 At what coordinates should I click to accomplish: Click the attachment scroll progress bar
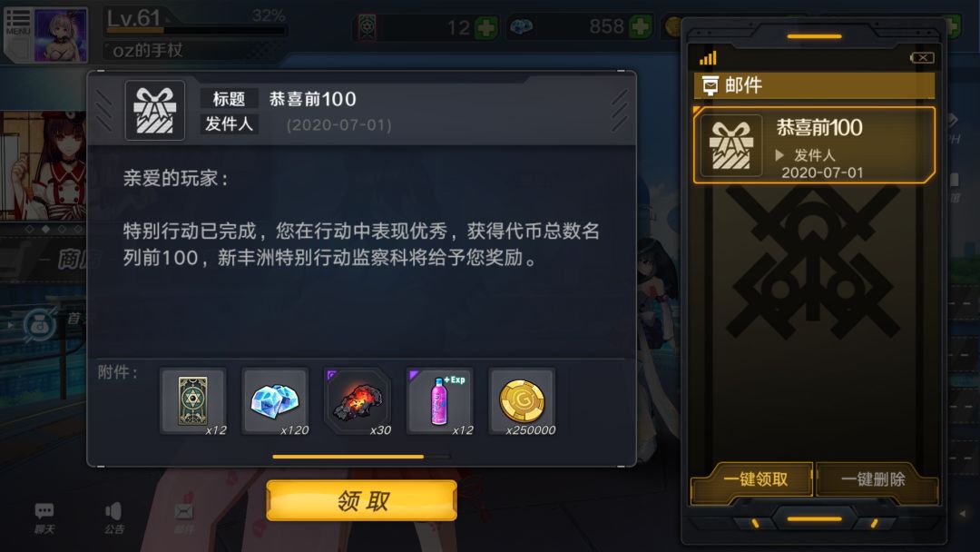pos(361,457)
